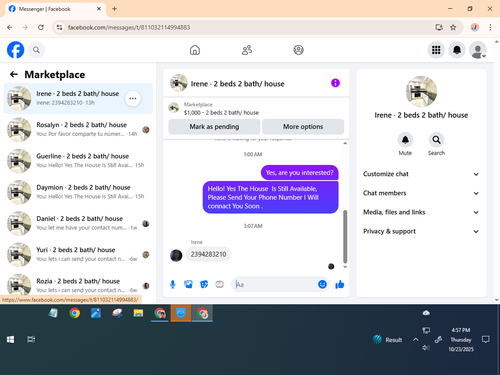Viewport: 500px width, 375px height.
Task: Open Daymion - 2 beds 2 bath/ house chat
Action: coord(78,192)
